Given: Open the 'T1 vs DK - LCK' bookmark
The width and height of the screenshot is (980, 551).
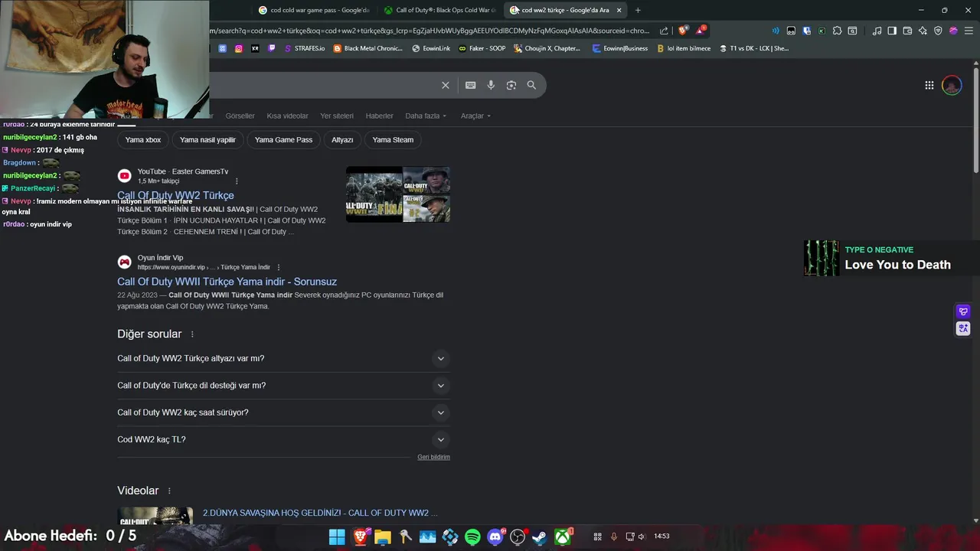Looking at the screenshot, I should [753, 48].
